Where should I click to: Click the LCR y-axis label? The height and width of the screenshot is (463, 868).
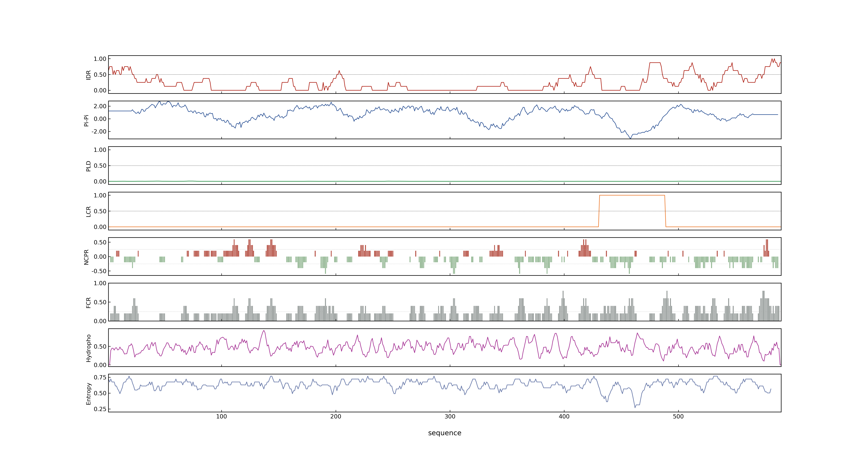tap(88, 211)
